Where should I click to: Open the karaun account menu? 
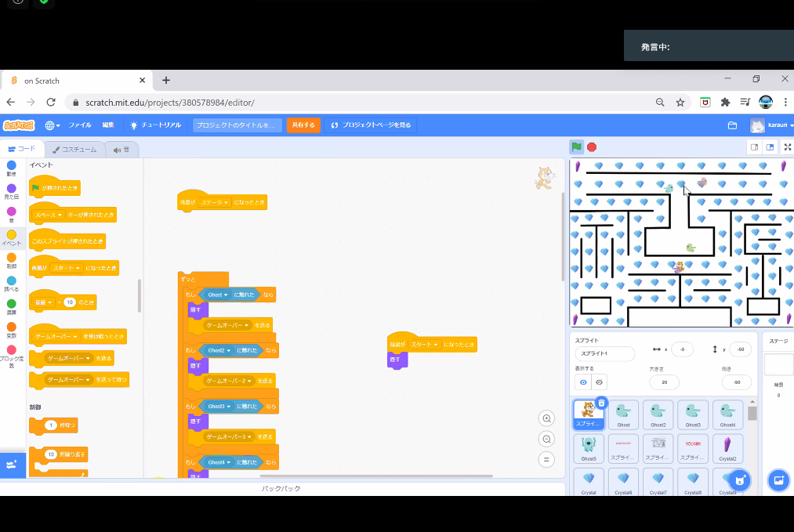pos(772,125)
